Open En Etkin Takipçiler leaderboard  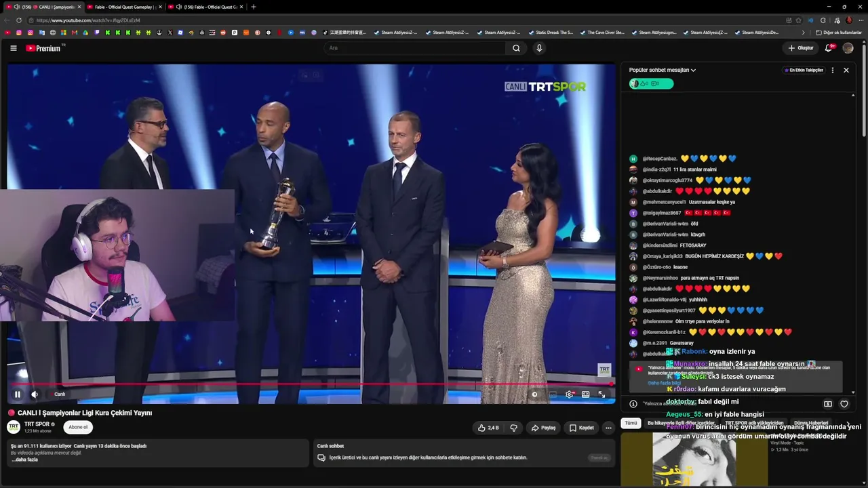click(804, 70)
